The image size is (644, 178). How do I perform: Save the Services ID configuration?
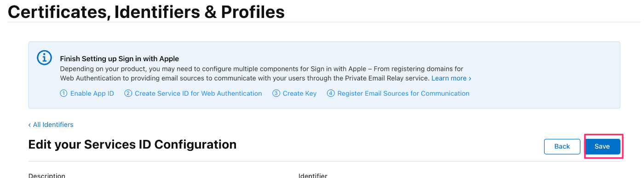pos(602,146)
